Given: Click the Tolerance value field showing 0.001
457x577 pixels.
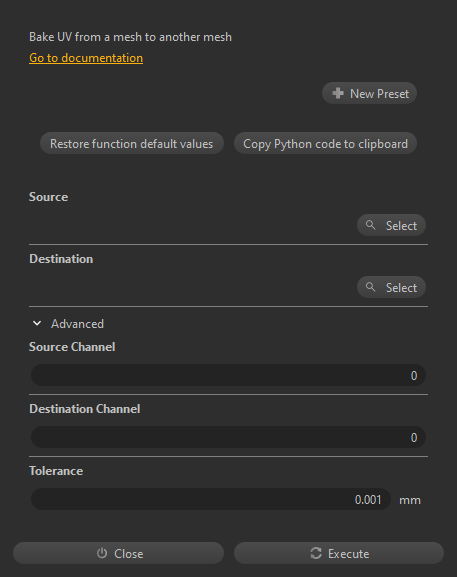Looking at the screenshot, I should [x=210, y=499].
